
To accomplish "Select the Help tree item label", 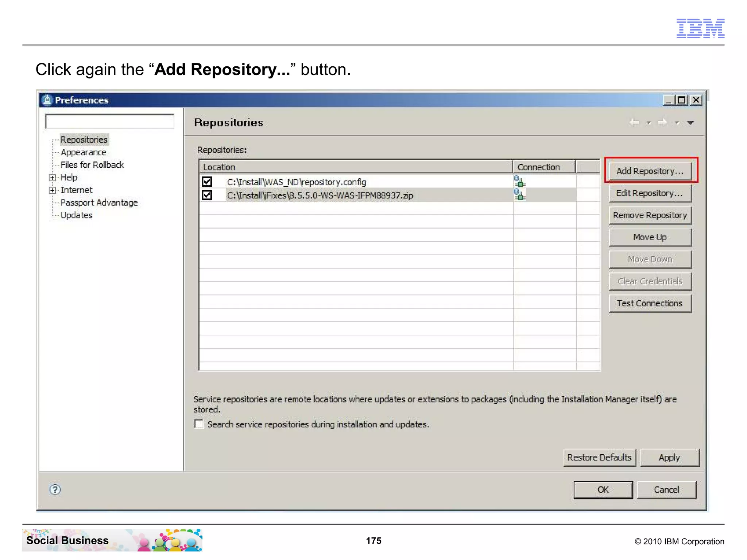I will tap(69, 178).
